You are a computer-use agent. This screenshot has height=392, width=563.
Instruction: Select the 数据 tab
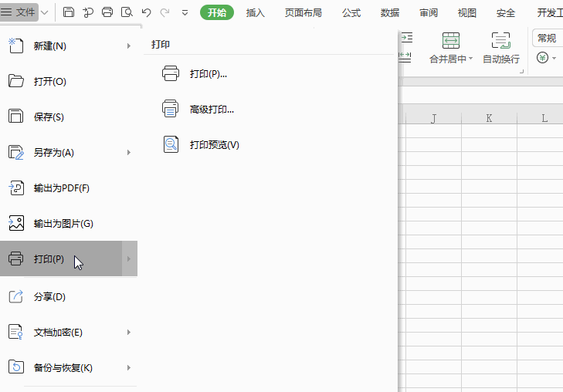pyautogui.click(x=390, y=13)
